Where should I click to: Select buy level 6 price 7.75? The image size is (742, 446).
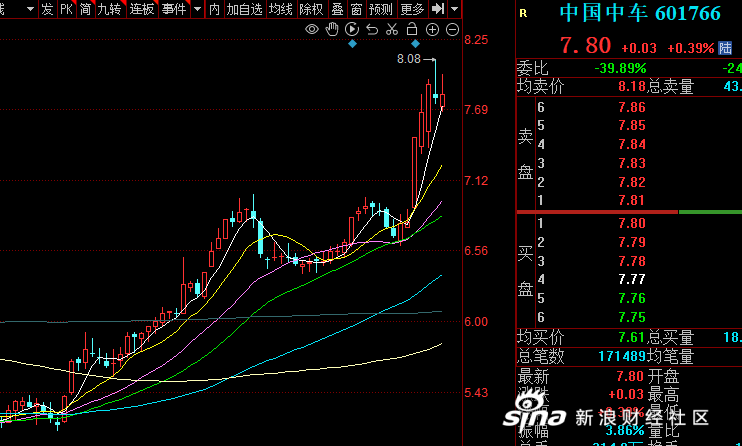[x=632, y=317]
